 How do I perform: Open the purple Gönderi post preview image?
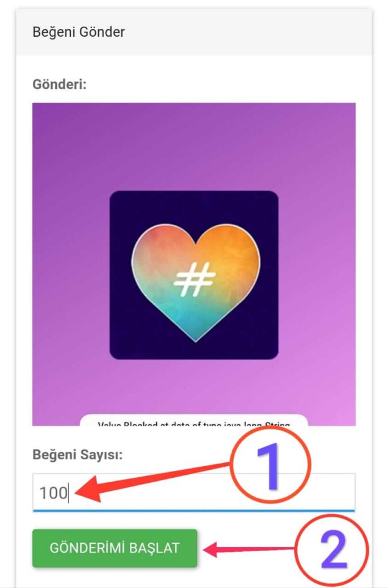tap(194, 264)
